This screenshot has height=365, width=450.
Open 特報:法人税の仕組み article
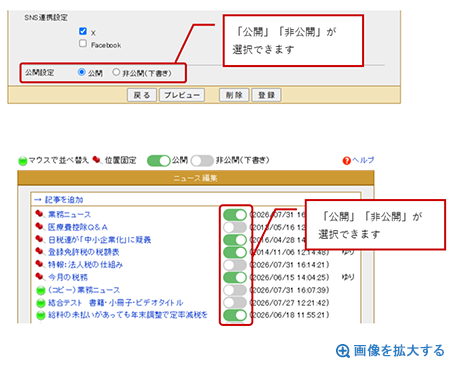[85, 265]
